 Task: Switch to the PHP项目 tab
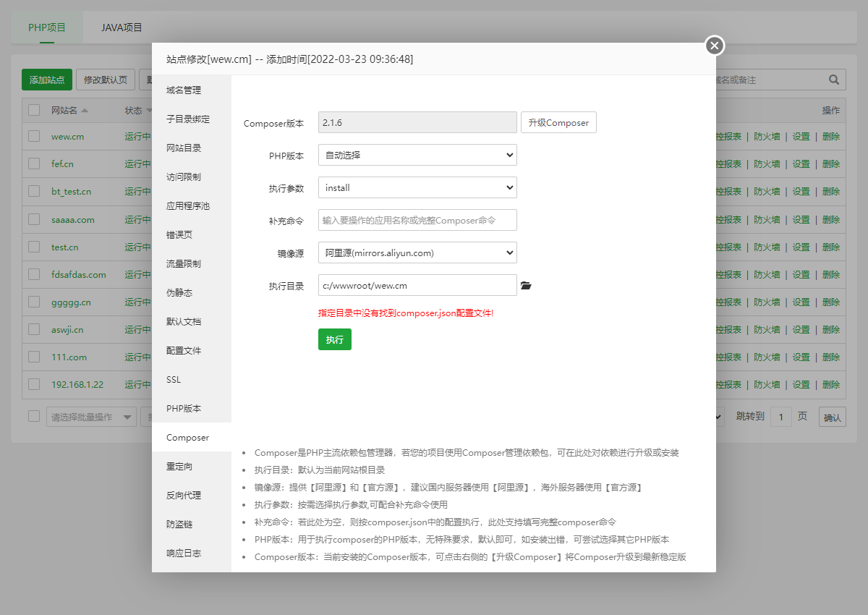[x=46, y=27]
